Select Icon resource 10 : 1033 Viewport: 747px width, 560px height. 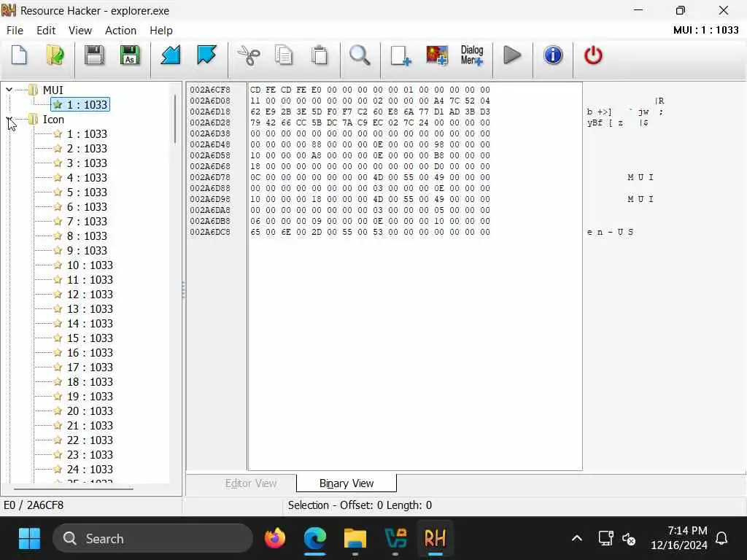pos(90,265)
